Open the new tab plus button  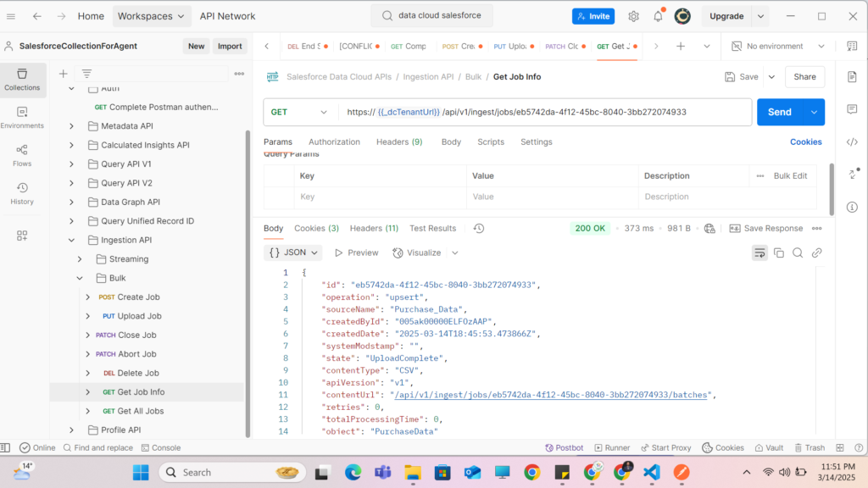[681, 46]
